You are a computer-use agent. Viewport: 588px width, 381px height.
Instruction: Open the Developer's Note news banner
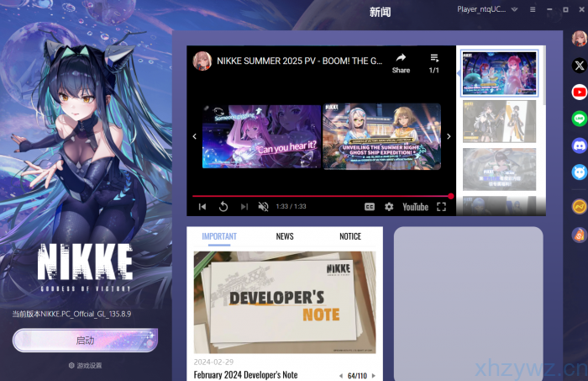(x=285, y=302)
